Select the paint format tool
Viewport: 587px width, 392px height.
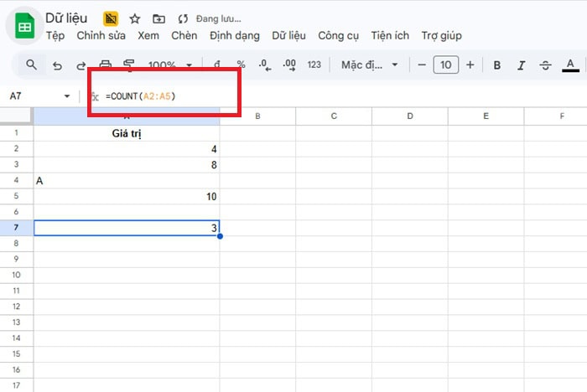pyautogui.click(x=129, y=65)
